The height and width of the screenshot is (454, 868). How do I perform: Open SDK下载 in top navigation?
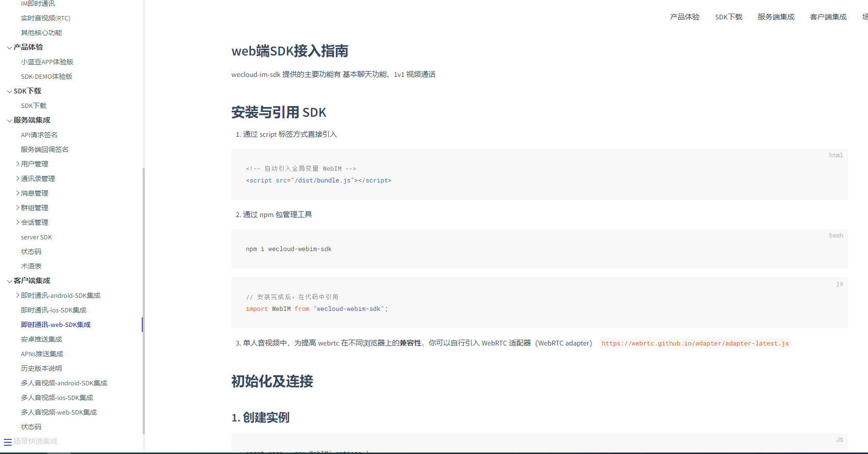(x=729, y=17)
